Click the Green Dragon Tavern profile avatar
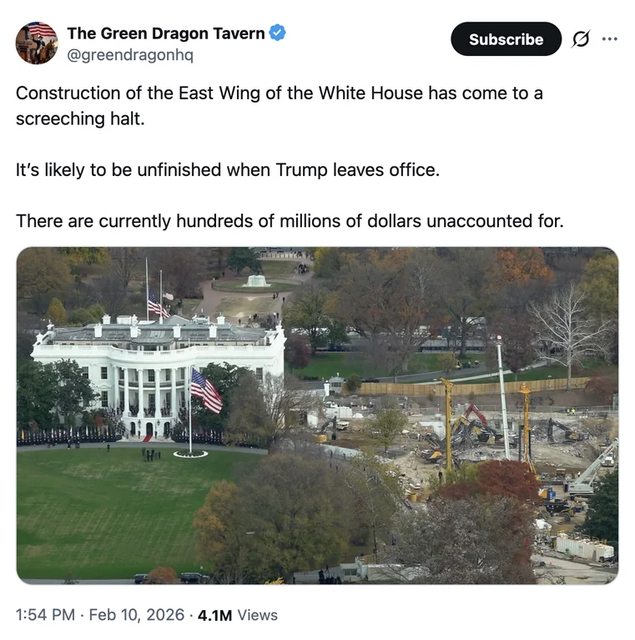Screen dimensions: 635x640 pos(36,42)
